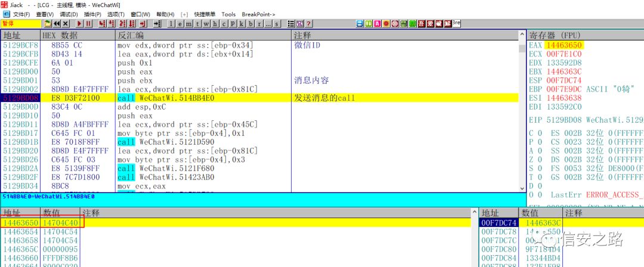Screen dimensions: 644x267
Task: Click the Appearance options purple grid icon
Action: (x=300, y=24)
